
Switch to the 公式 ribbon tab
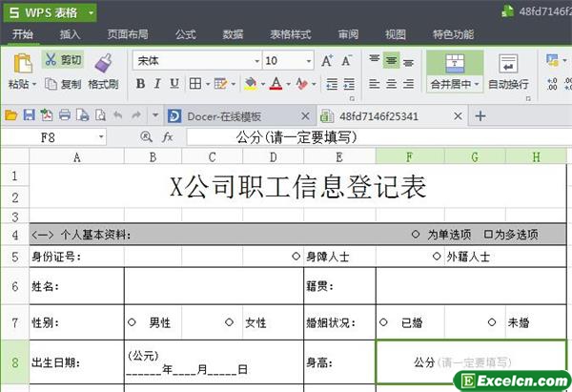(186, 34)
